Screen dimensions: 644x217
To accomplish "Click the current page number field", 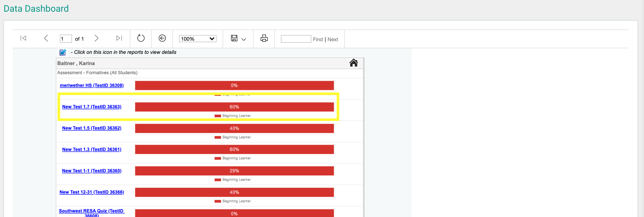I will click(x=66, y=39).
